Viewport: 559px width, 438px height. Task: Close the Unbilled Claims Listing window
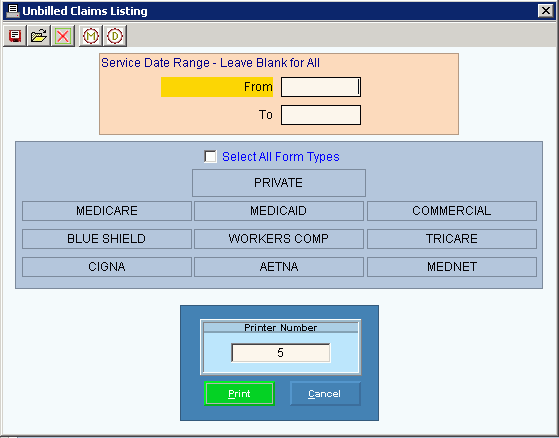tap(545, 11)
